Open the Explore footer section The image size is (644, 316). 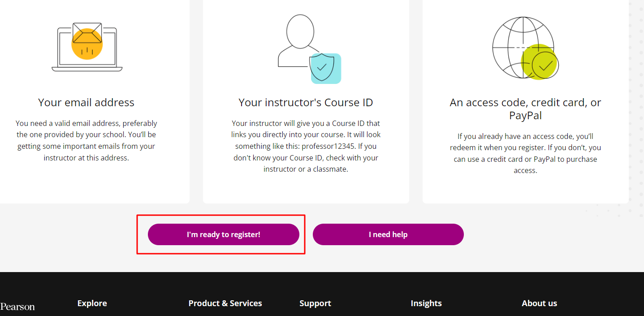tap(92, 303)
